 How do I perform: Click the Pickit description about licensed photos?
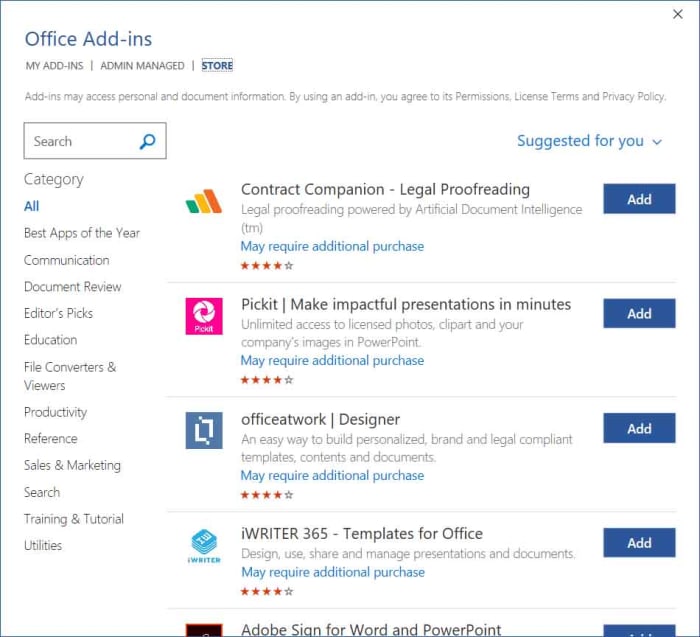(382, 333)
